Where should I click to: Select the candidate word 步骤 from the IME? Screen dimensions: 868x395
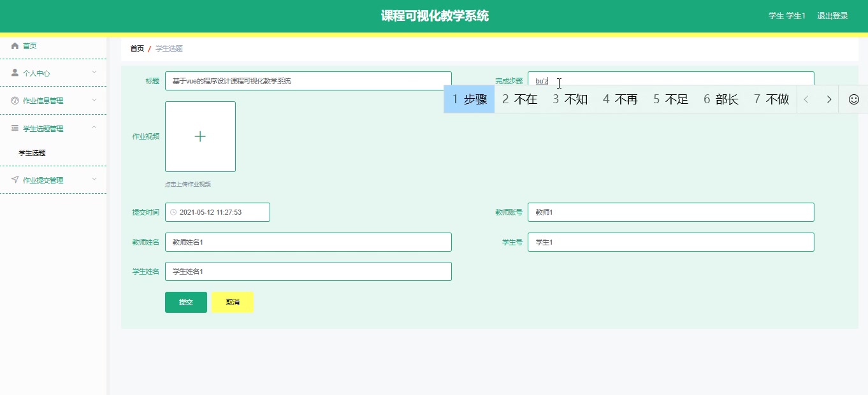[x=474, y=99]
